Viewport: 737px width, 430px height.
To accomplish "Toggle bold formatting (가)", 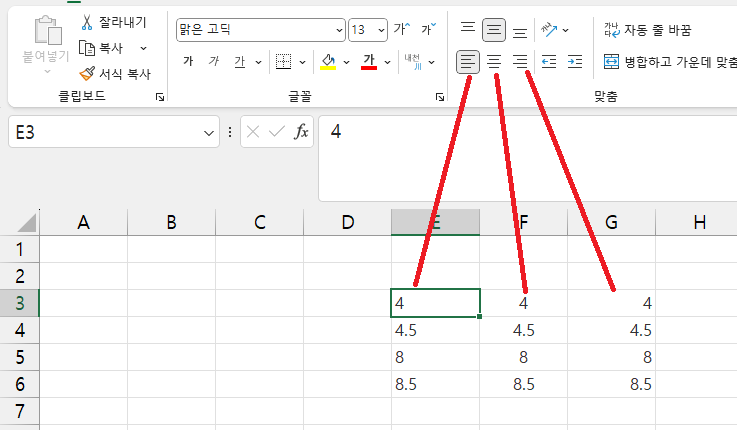I will point(188,61).
